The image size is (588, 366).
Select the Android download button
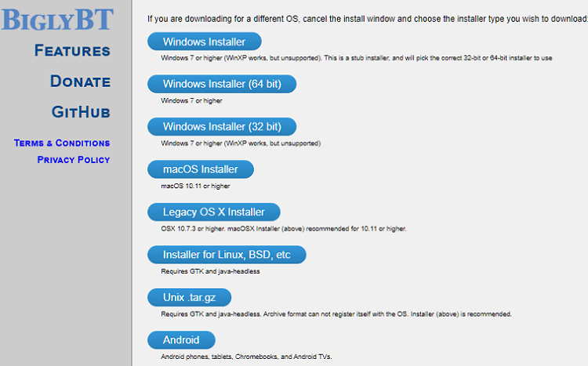[181, 340]
